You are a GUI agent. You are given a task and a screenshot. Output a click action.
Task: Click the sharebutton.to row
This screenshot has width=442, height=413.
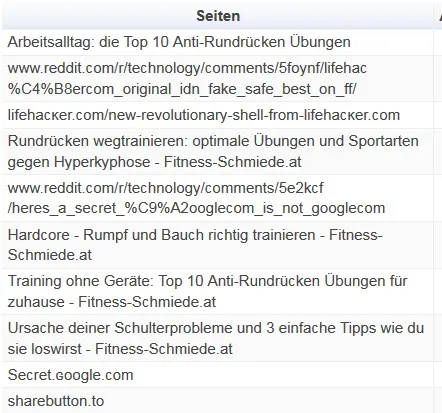pyautogui.click(x=218, y=401)
